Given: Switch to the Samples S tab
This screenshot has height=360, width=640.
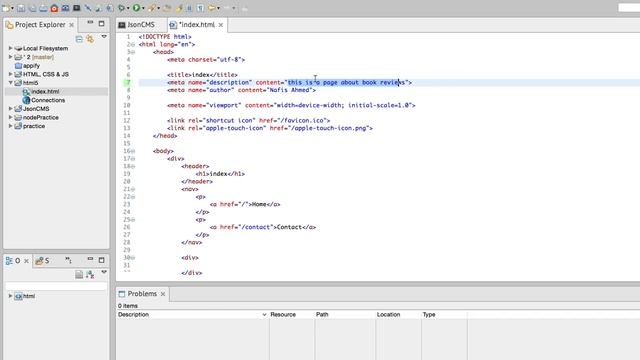Looking at the screenshot, I should [x=42, y=261].
